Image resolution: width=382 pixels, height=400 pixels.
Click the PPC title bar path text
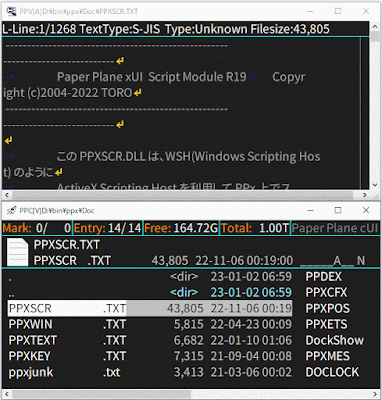57,211
